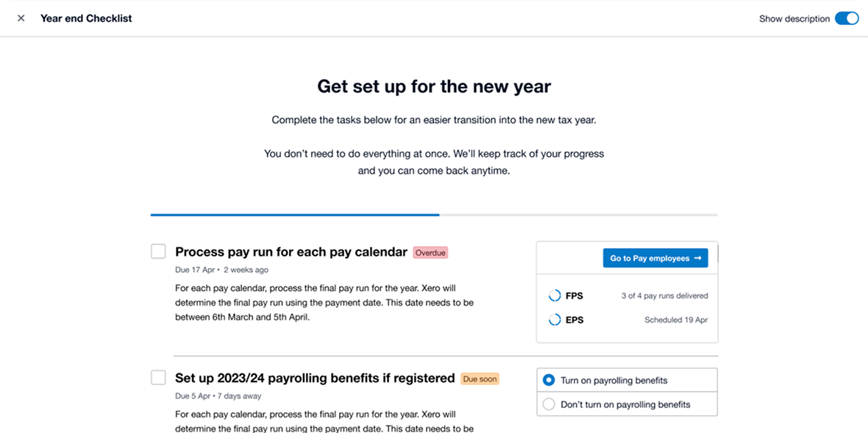Viewport: 868px width, 433px height.
Task: Click the Show description label
Action: 794,18
